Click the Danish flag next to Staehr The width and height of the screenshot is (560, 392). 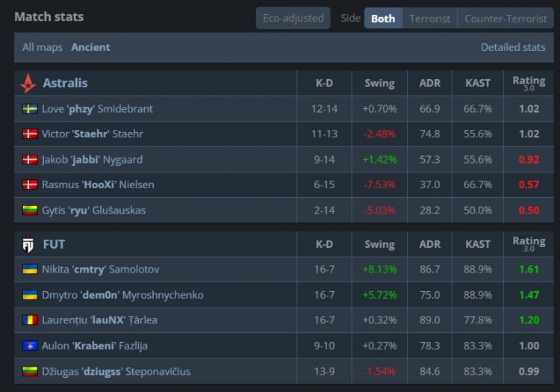coord(30,134)
